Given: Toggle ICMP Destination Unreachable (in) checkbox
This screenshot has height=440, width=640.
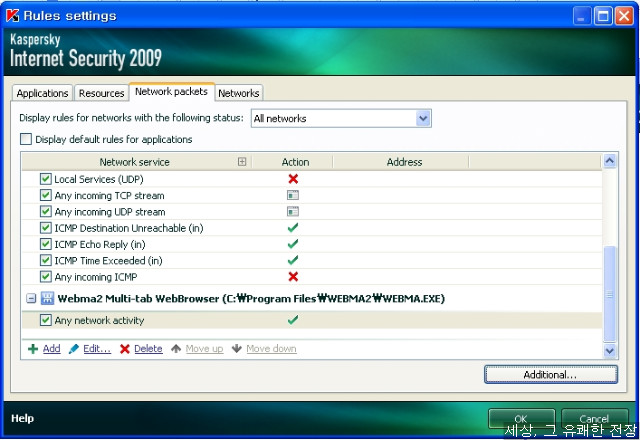Looking at the screenshot, I should (46, 228).
